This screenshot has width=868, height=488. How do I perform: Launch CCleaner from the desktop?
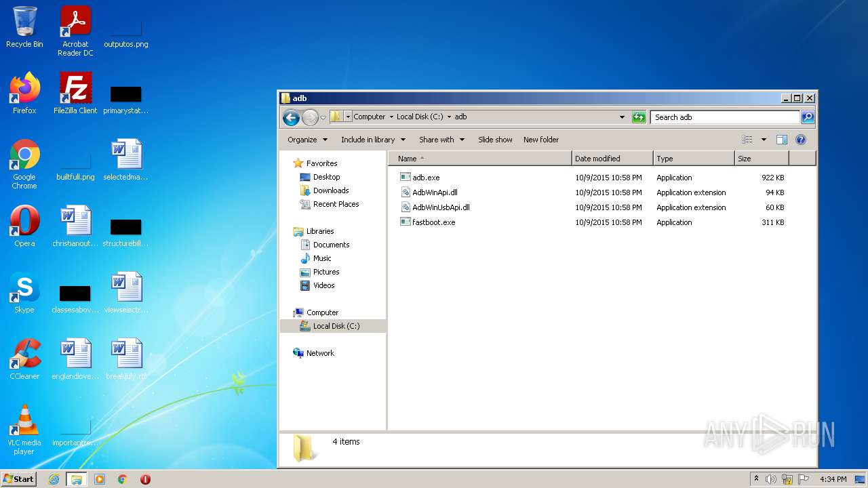(24, 359)
